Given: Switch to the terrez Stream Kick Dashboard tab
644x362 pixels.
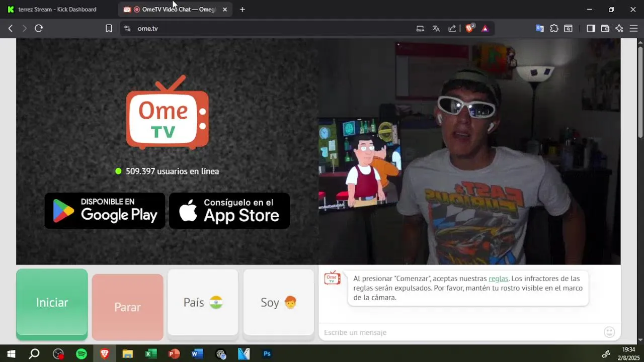Looking at the screenshot, I should pos(58,10).
